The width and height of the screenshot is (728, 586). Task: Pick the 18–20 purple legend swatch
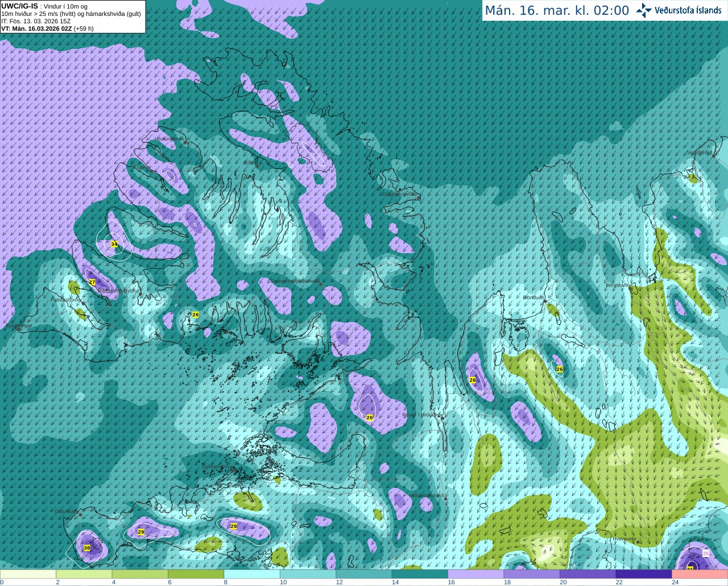(x=532, y=574)
